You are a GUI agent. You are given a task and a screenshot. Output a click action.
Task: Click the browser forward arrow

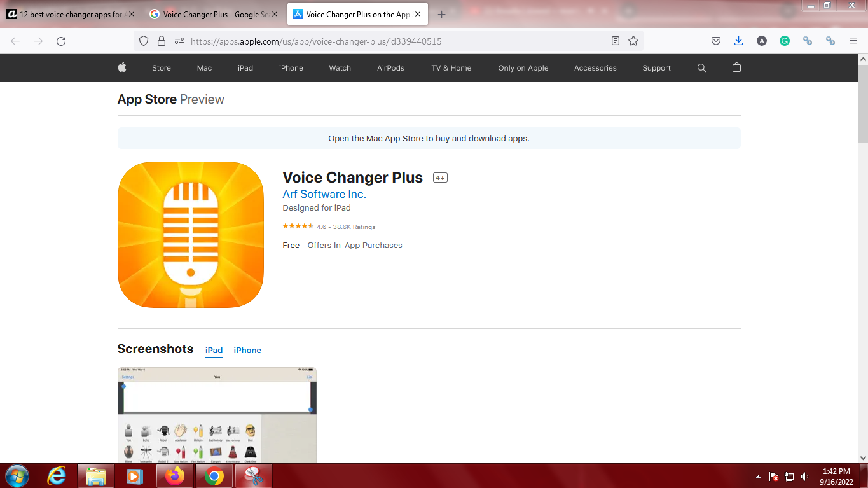tap(38, 41)
